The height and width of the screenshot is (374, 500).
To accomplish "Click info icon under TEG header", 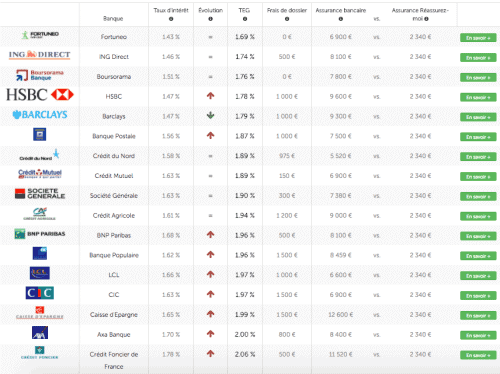I will [x=245, y=19].
